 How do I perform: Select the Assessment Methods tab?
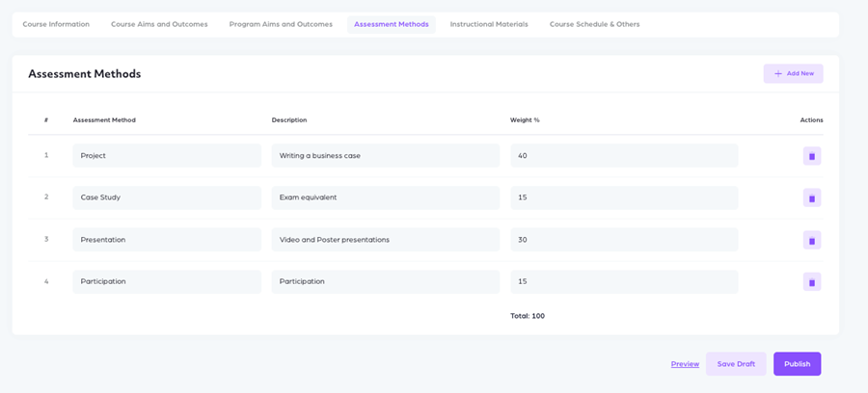coord(391,24)
